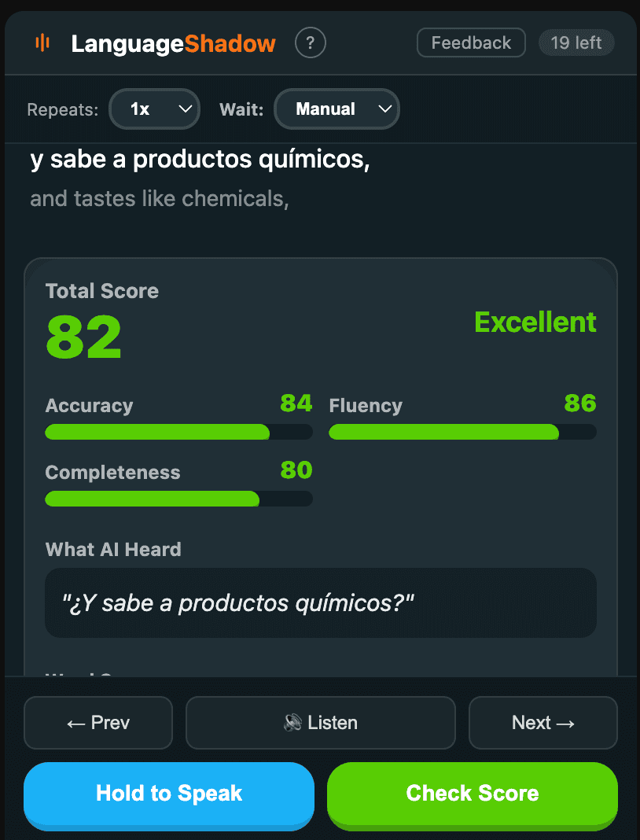
Task: Open the Repeats dropdown set to 1x
Action: point(154,109)
